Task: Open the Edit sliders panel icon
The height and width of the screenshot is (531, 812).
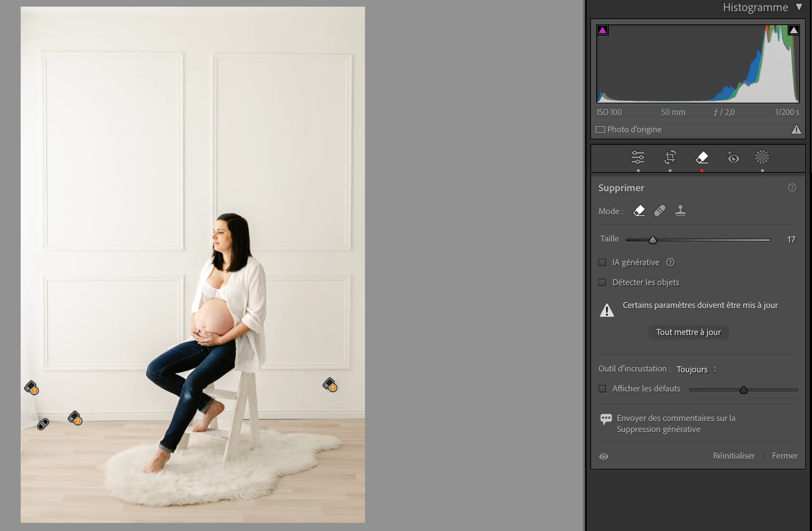Action: (x=638, y=158)
